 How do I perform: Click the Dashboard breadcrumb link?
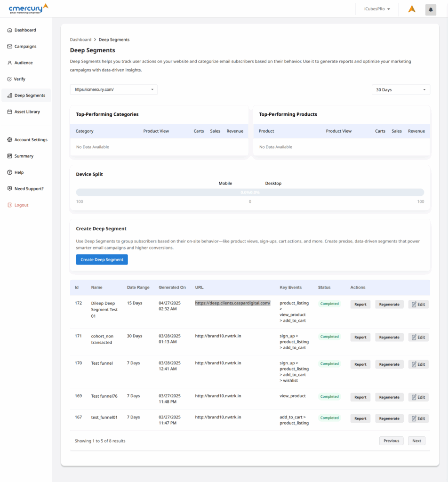pos(80,40)
